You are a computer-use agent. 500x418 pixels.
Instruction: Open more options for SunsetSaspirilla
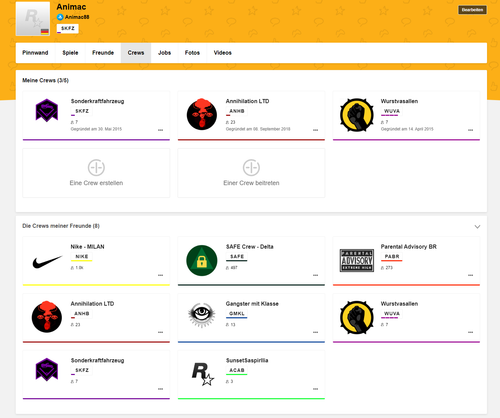pos(315,389)
